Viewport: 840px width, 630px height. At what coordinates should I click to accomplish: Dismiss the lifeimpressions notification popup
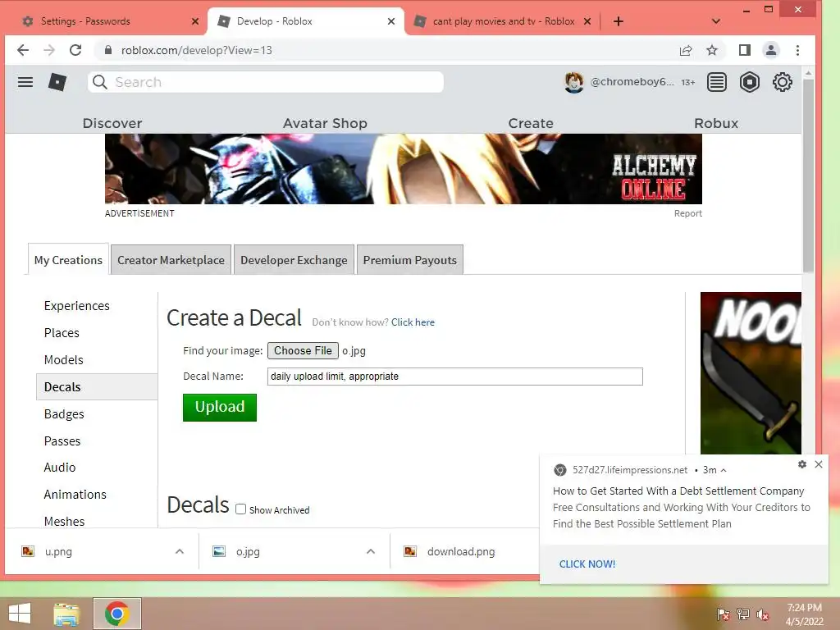[819, 464]
